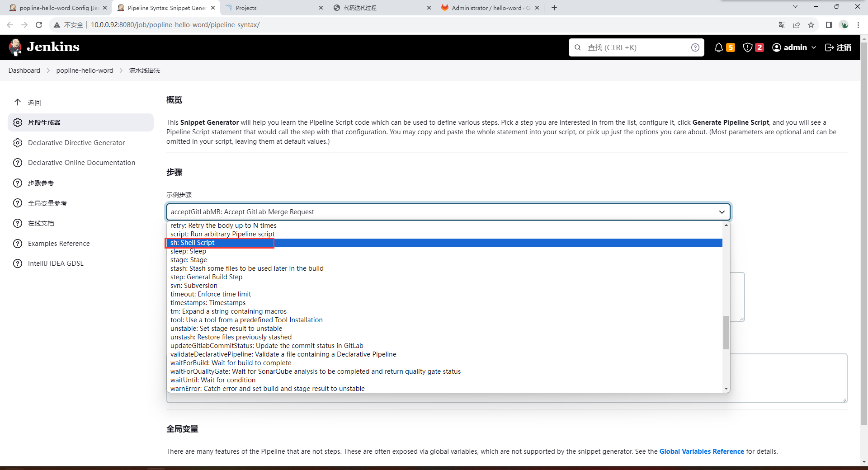Image resolution: width=868 pixels, height=470 pixels.
Task: Select 'unstash: Restore files previously stashed'
Action: [x=444, y=337]
